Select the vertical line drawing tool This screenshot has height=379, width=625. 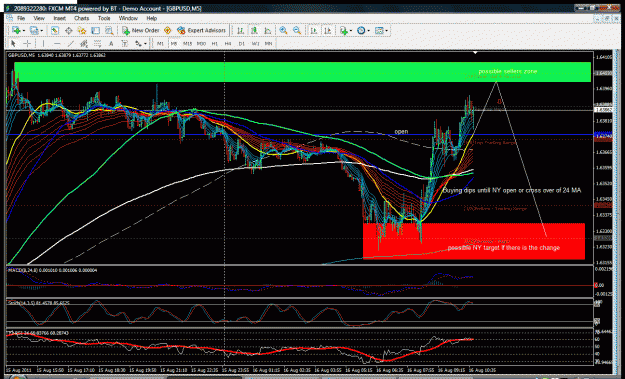click(43, 43)
